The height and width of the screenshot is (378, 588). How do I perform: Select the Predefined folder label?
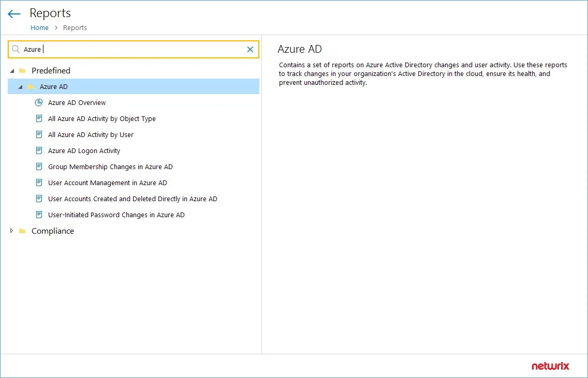51,70
